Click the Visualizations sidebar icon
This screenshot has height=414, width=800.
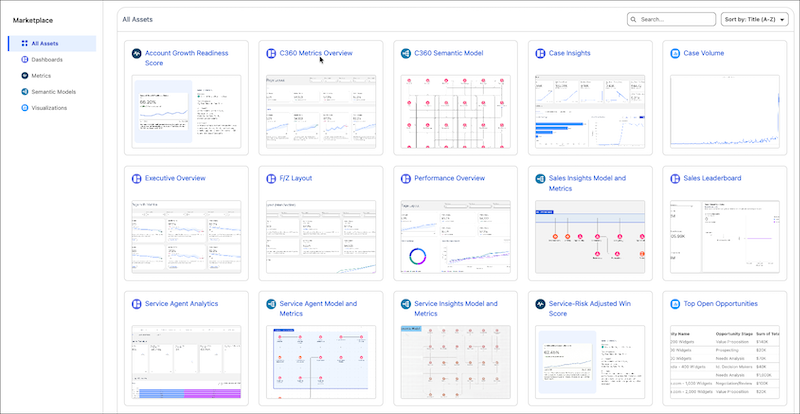click(24, 108)
